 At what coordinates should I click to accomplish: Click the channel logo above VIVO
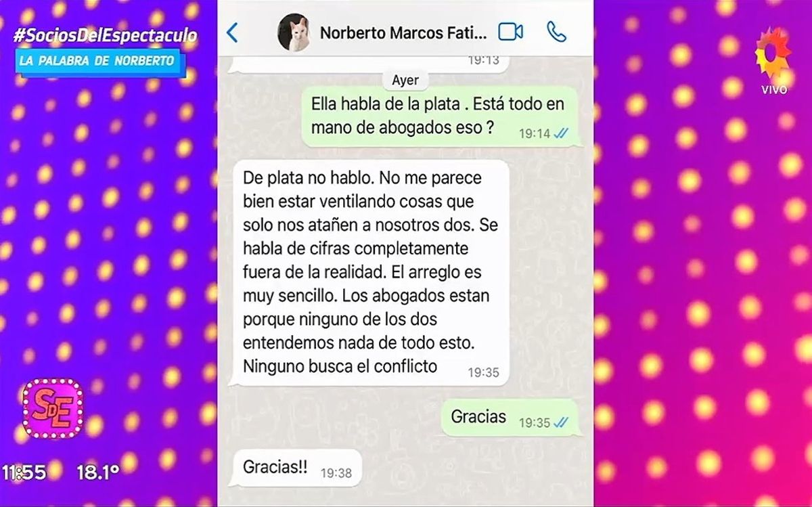[773, 55]
